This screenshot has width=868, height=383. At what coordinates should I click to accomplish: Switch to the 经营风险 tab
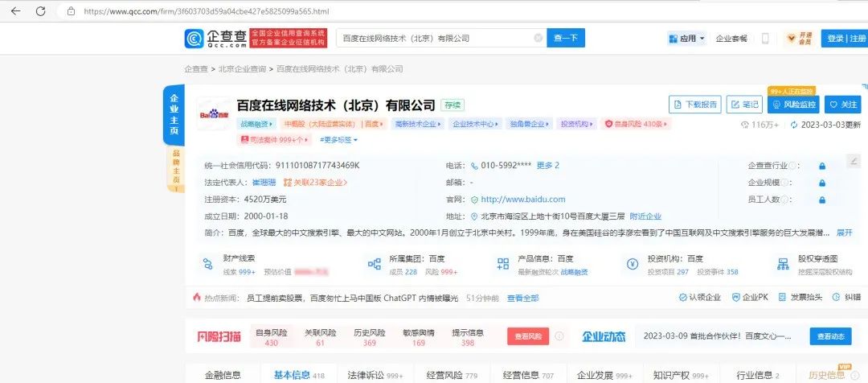(x=452, y=375)
